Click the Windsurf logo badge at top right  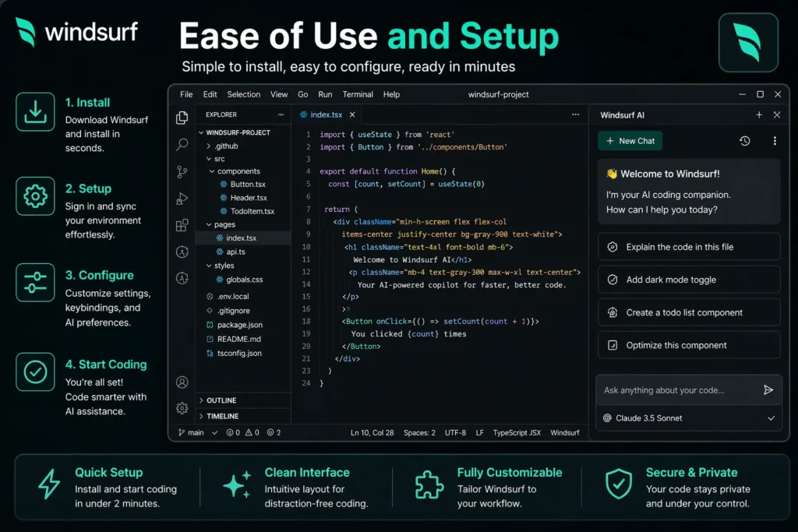pyautogui.click(x=748, y=43)
